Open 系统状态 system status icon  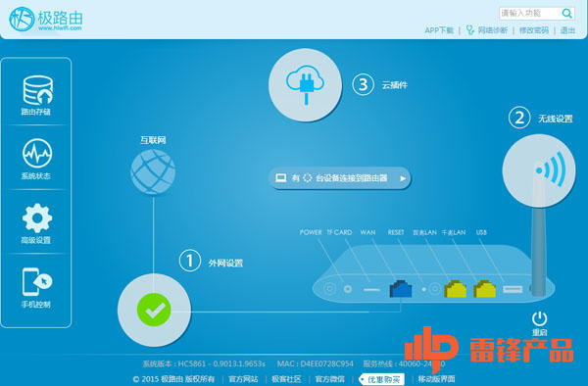37,153
